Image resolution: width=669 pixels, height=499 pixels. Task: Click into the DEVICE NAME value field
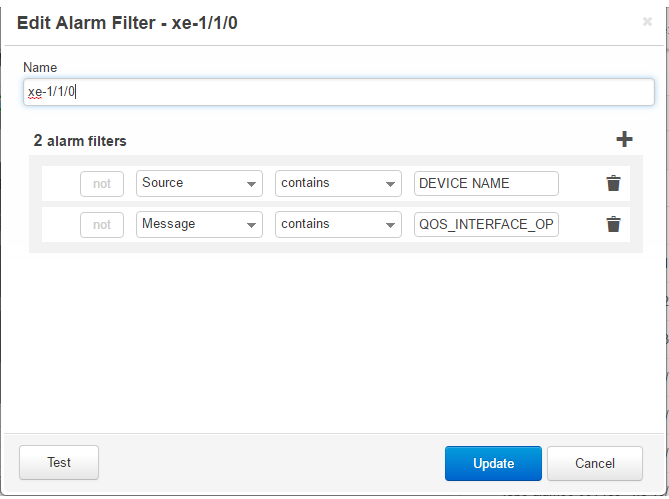tap(486, 183)
